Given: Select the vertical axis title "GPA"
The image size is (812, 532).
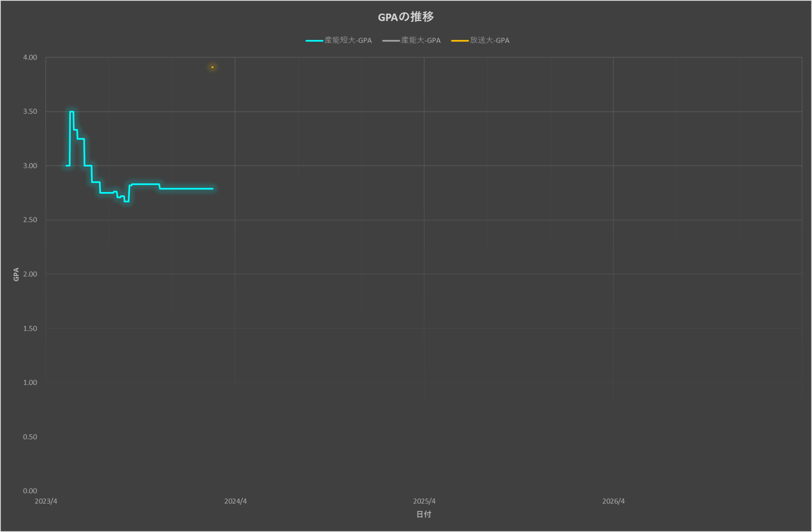Looking at the screenshot, I should point(16,274).
